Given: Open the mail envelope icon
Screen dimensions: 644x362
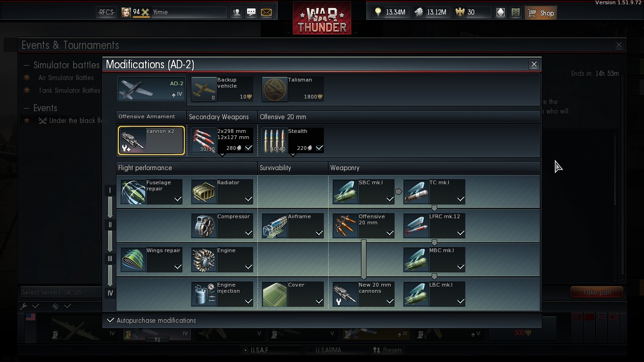Looking at the screenshot, I should [266, 13].
